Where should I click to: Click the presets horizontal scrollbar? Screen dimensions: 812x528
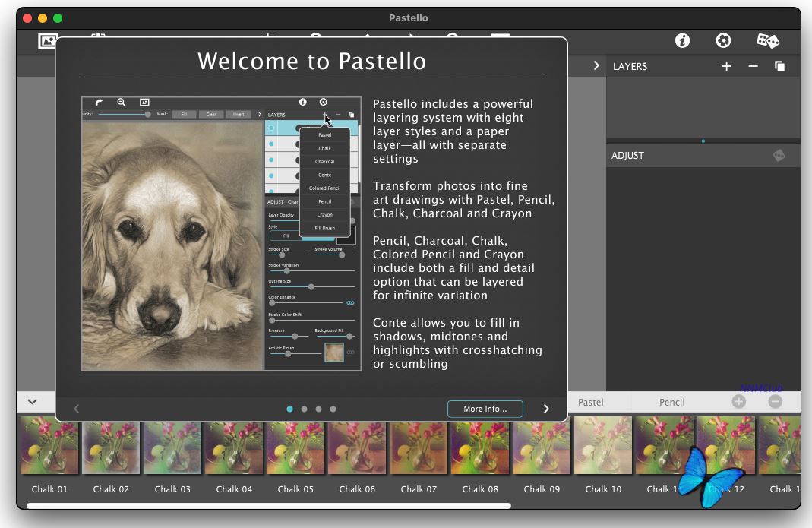tap(269, 506)
